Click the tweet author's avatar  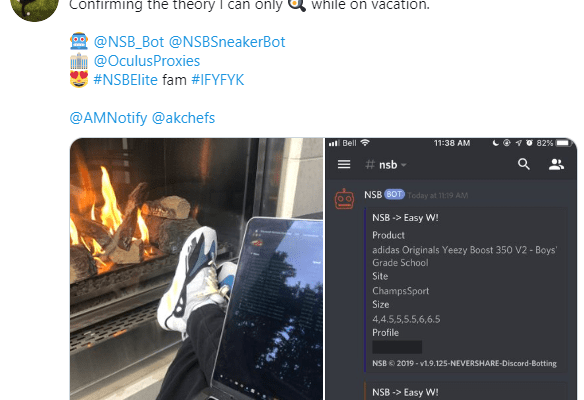34,6
